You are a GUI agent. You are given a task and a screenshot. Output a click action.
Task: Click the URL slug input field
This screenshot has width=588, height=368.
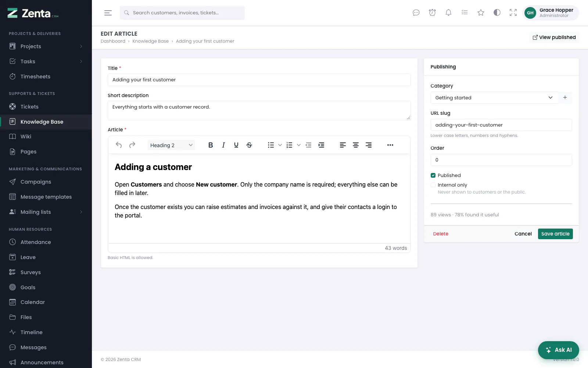501,125
